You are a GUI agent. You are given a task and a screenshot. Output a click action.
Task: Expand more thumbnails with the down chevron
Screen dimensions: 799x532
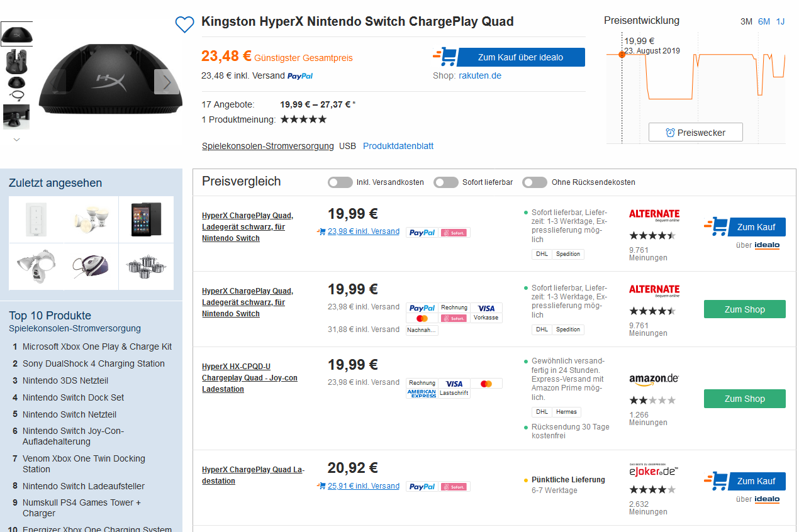tap(16, 140)
